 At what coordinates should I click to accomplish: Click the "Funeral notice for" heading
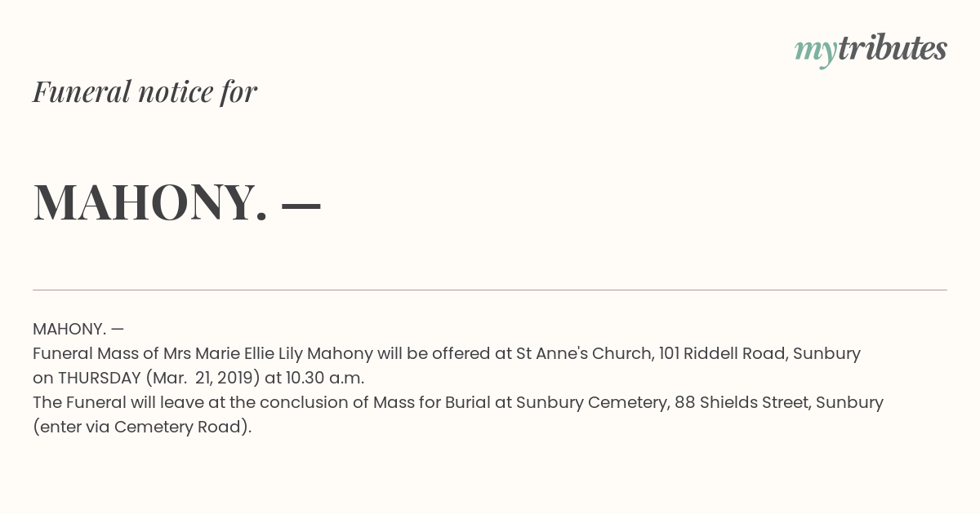point(145,91)
